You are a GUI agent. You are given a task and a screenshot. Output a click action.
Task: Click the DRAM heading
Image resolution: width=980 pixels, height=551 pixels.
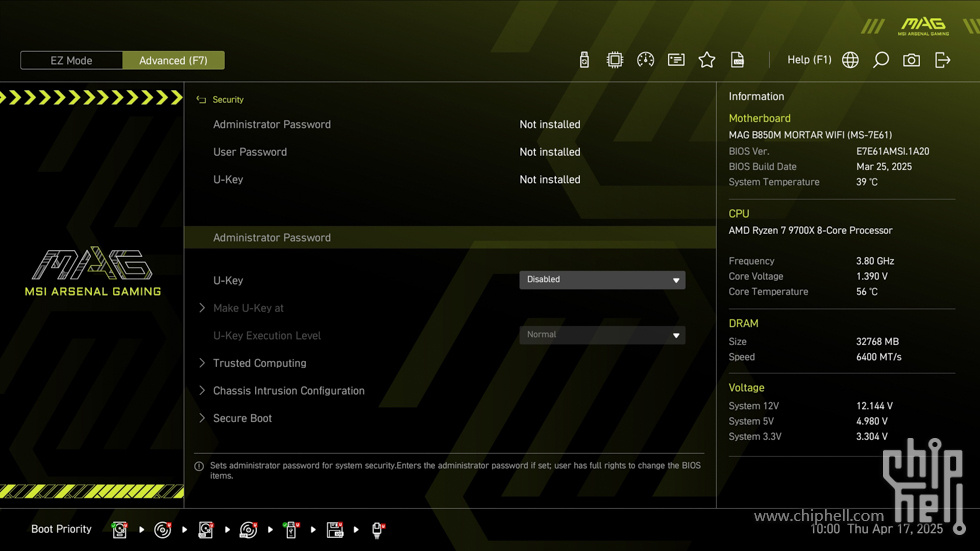tap(743, 324)
